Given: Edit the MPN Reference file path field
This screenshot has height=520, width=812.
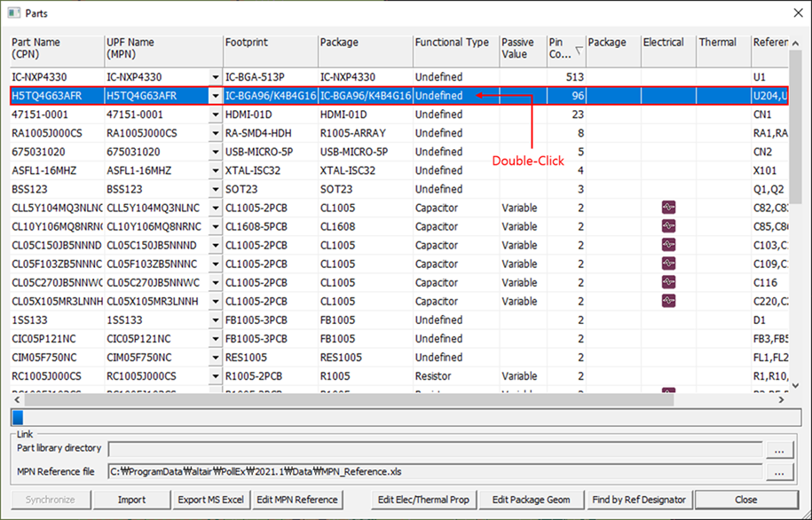Looking at the screenshot, I should (433, 472).
